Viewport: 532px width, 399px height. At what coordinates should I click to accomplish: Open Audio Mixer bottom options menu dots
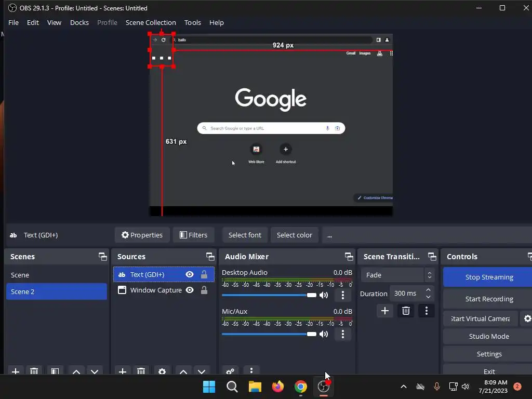pos(251,370)
